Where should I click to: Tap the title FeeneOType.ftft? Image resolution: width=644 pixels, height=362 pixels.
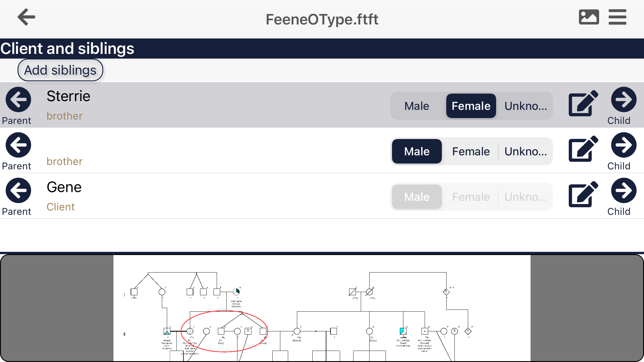(x=322, y=19)
